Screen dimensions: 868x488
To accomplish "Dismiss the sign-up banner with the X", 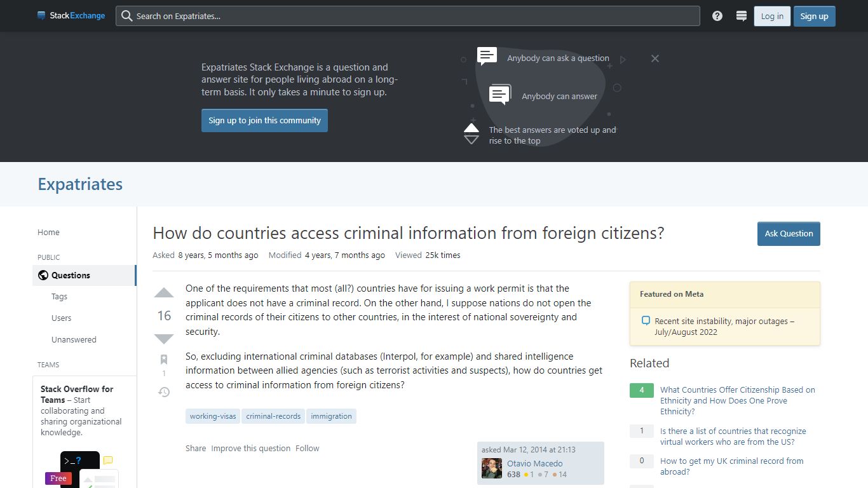I will pos(655,58).
